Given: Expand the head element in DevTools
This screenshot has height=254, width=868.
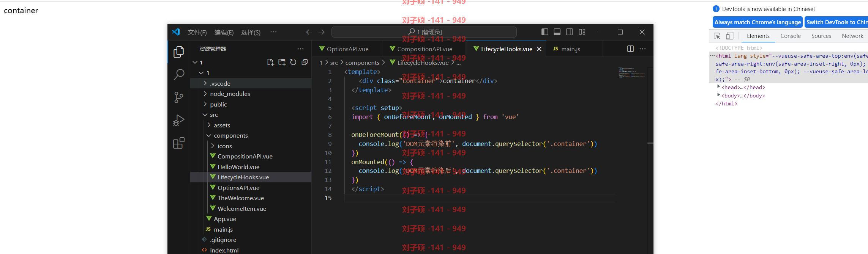Looking at the screenshot, I should (718, 87).
